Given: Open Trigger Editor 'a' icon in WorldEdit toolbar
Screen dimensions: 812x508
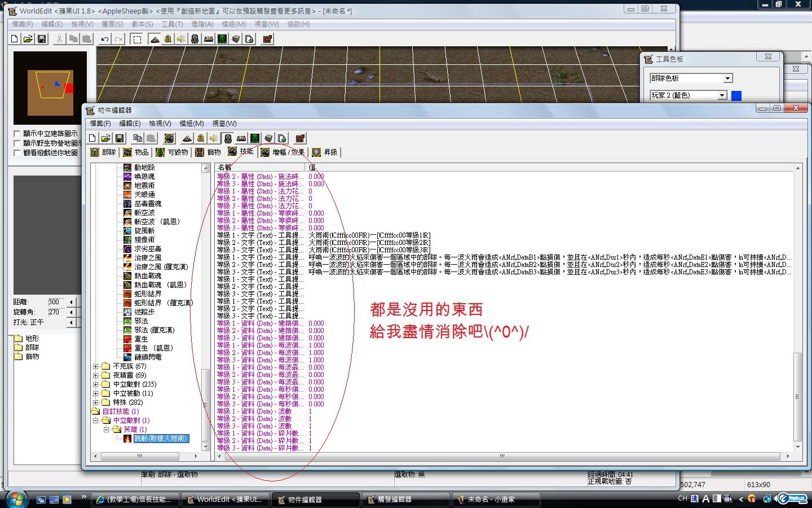Looking at the screenshot, I should (167, 39).
